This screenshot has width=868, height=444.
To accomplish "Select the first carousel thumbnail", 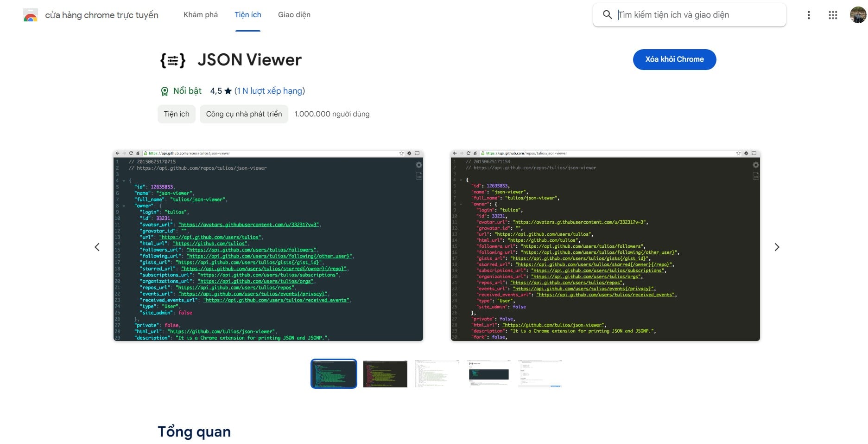I will tap(334, 373).
